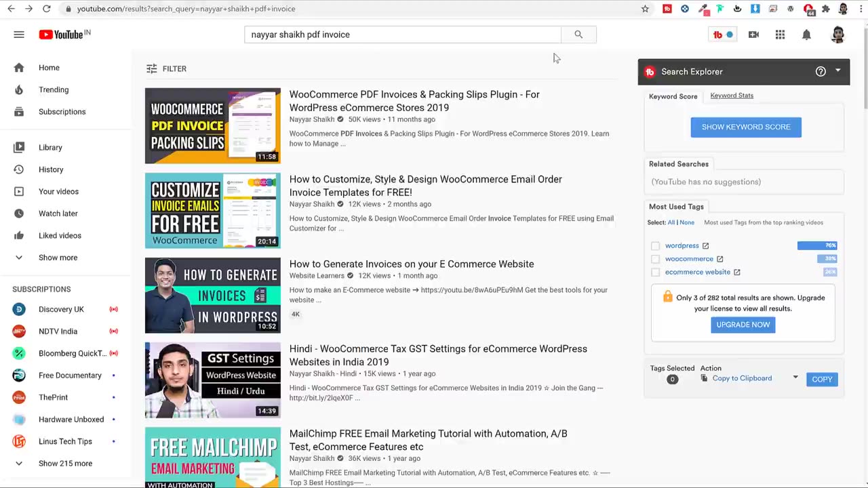Switch to the Keyword Score tab
The height and width of the screenshot is (488, 868).
[673, 96]
